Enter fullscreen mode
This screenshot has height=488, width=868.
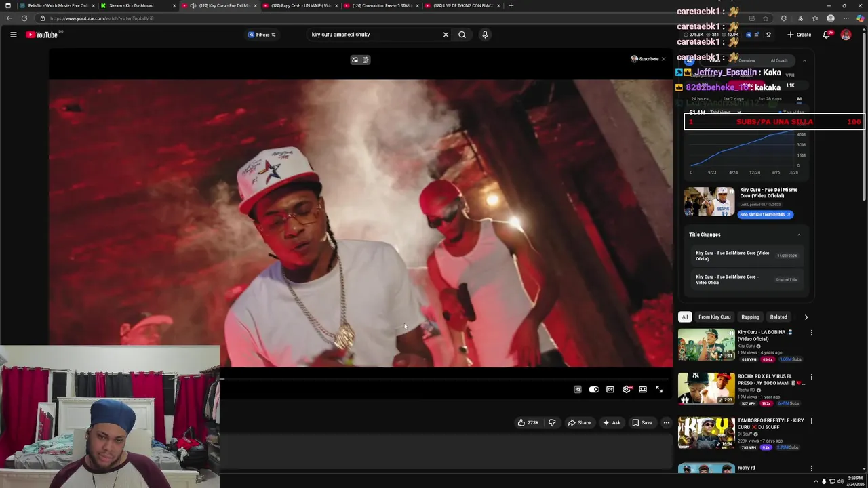659,390
